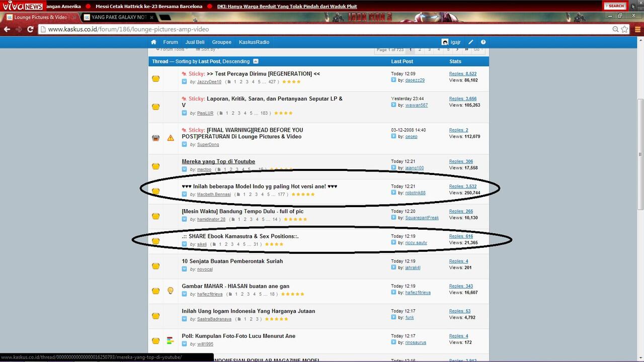Click folder icon of Test Percaya Dirimu thread

click(156, 79)
